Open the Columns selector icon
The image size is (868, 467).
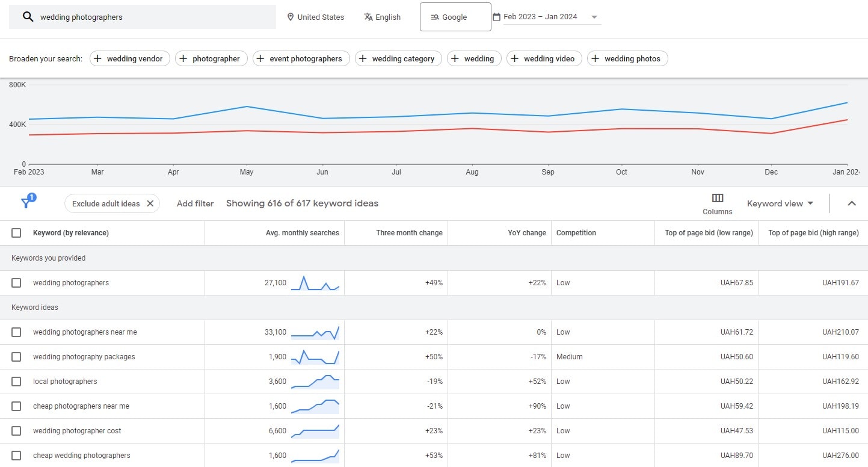coord(717,198)
